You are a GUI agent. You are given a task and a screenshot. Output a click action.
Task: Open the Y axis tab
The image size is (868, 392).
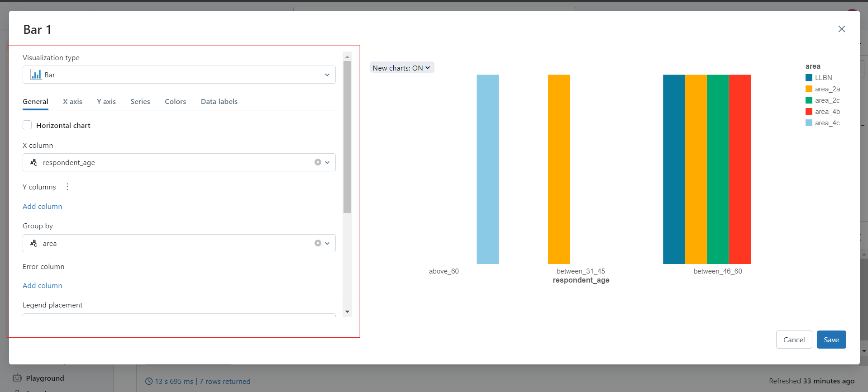tap(106, 102)
